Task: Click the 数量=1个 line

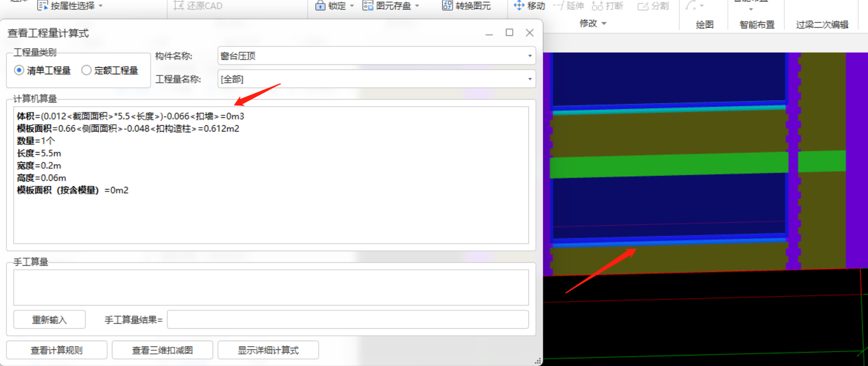Action: [35, 140]
